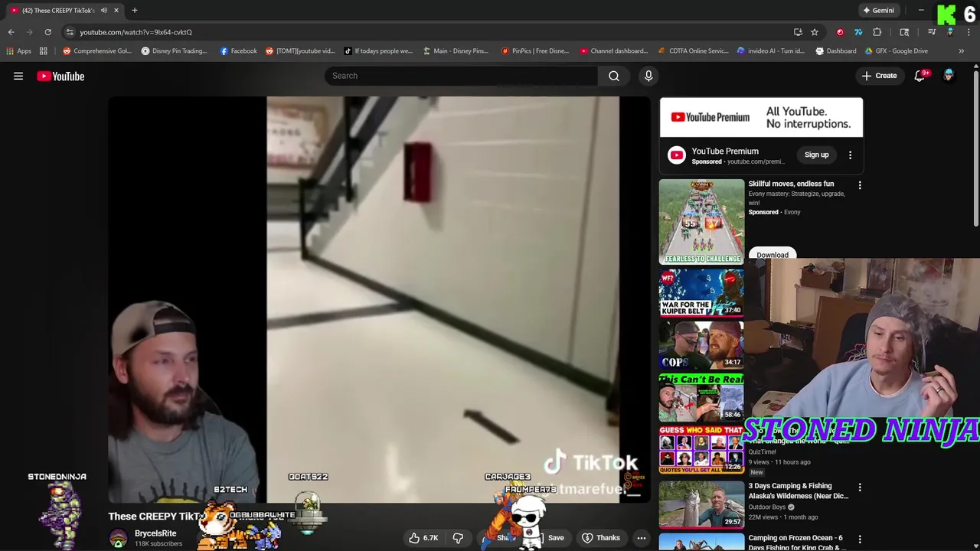
Task: Click the Save button under video
Action: tap(556, 538)
